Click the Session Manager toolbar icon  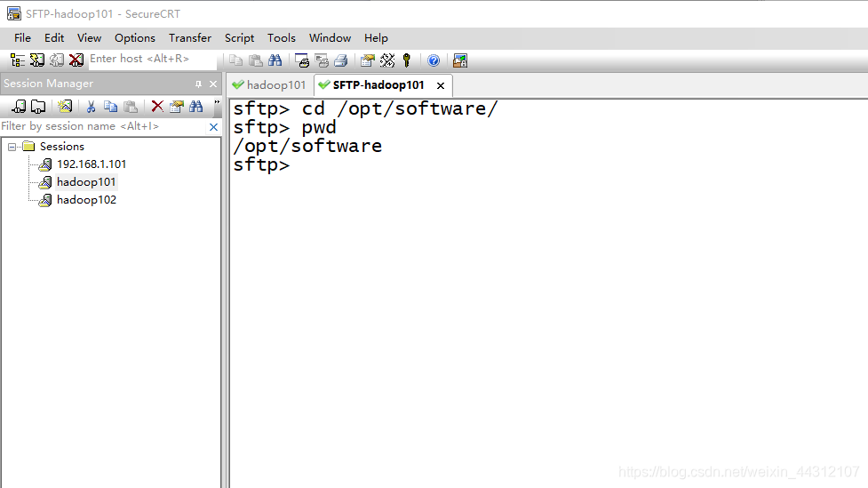click(x=18, y=60)
